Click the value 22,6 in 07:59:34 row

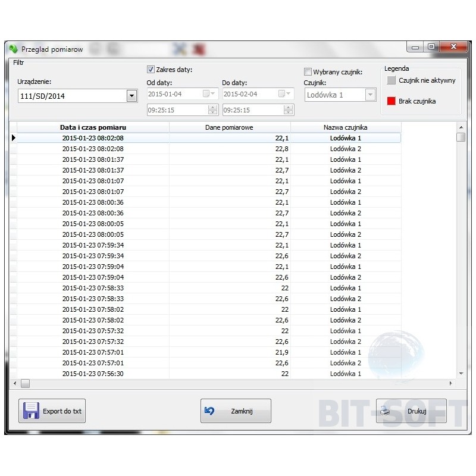(282, 256)
